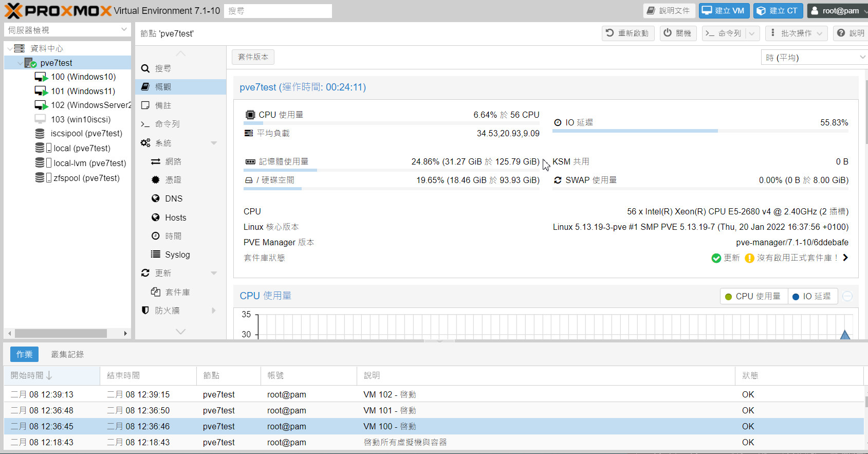Collapse the 資料中心 tree node
The width and height of the screenshot is (868, 454).
[10, 48]
